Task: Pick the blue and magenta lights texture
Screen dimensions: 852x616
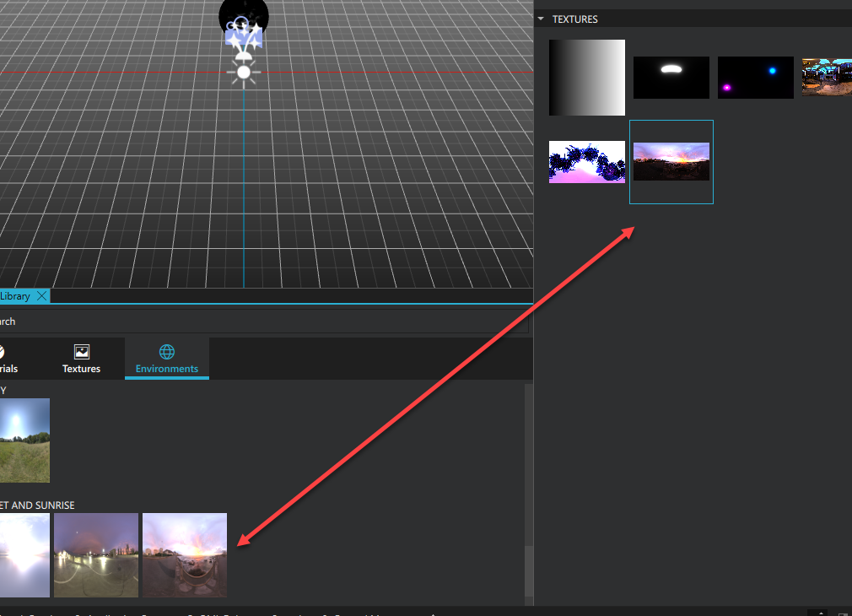Action: [x=755, y=78]
